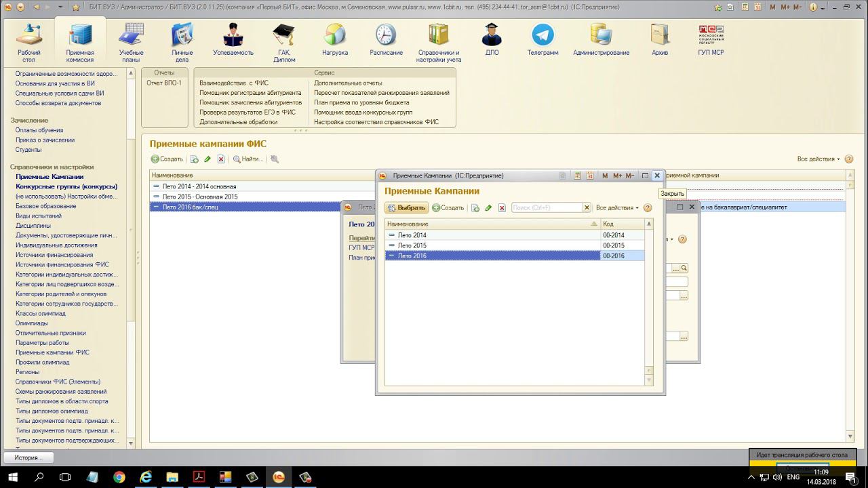This screenshot has width=868, height=488.
Task: Open the Расписание section
Action: (386, 39)
